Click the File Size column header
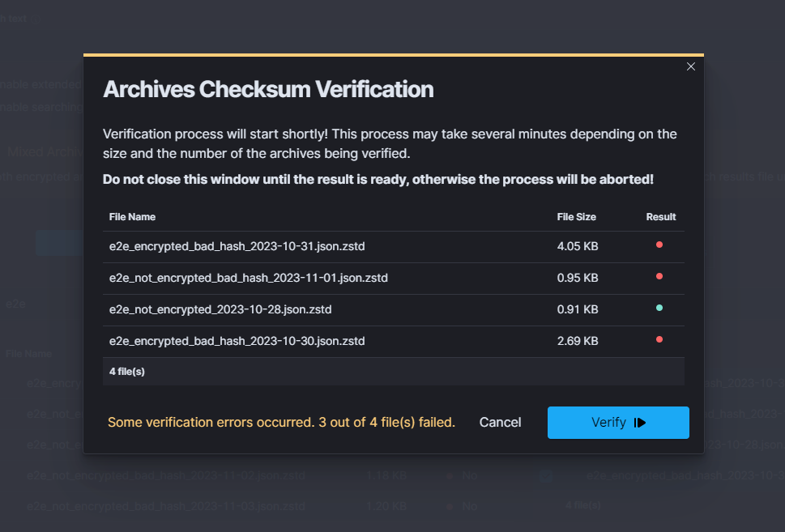 [x=576, y=217]
